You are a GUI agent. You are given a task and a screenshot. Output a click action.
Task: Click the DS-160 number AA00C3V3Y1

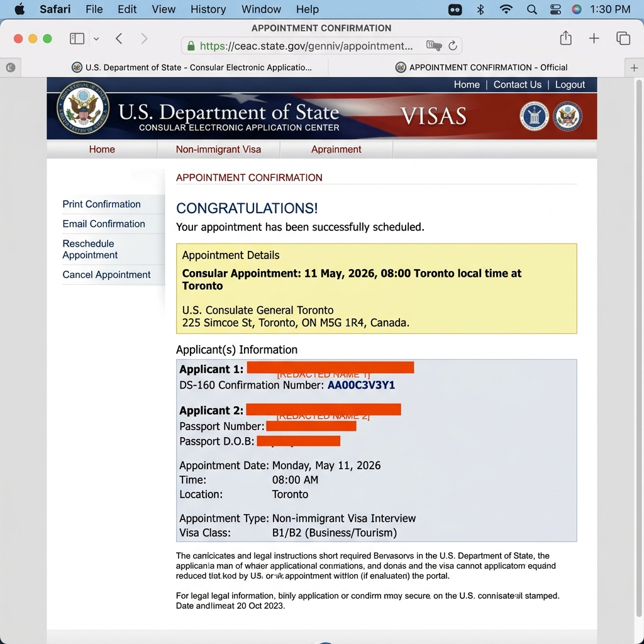[361, 386]
